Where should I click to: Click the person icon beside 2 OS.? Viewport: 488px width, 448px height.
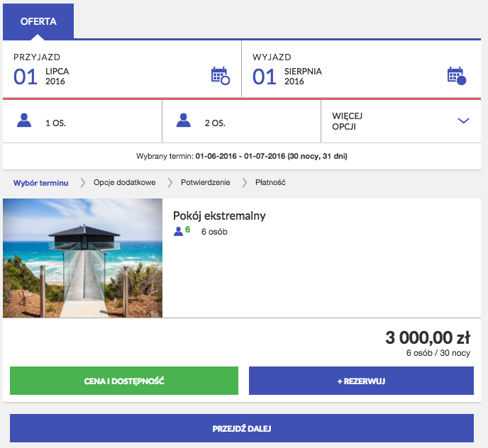click(184, 121)
